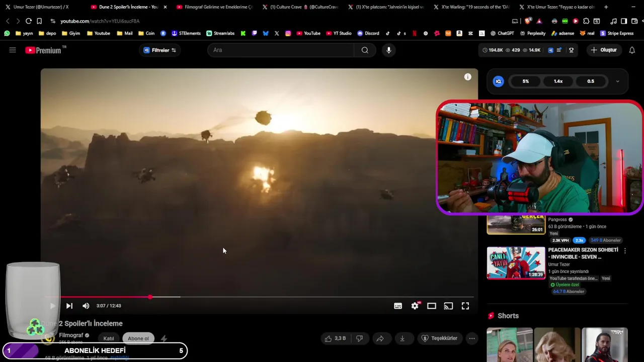Close the Dune 2 Spoiler'lı İnceleme tab
644x362 pixels.
pos(165,7)
